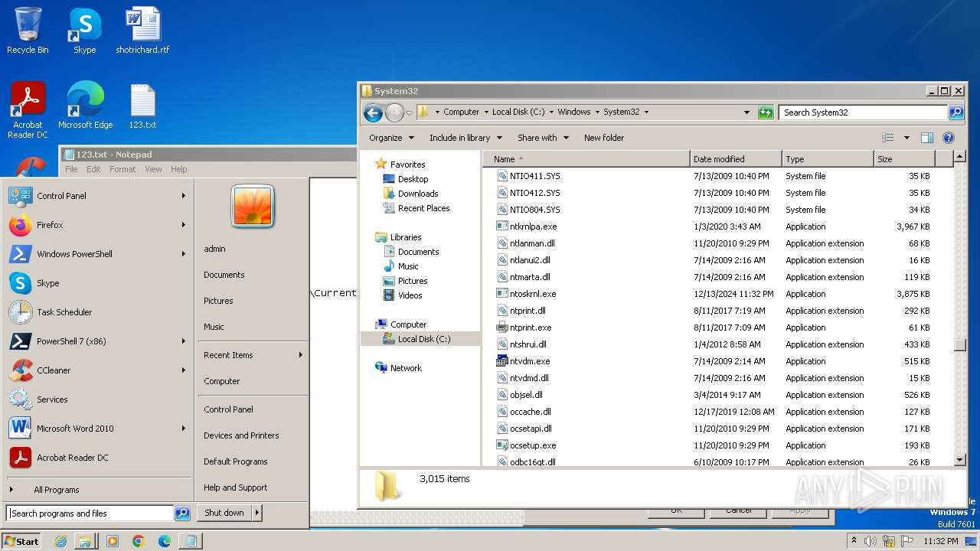
Task: Open Help and Support link
Action: tap(235, 487)
